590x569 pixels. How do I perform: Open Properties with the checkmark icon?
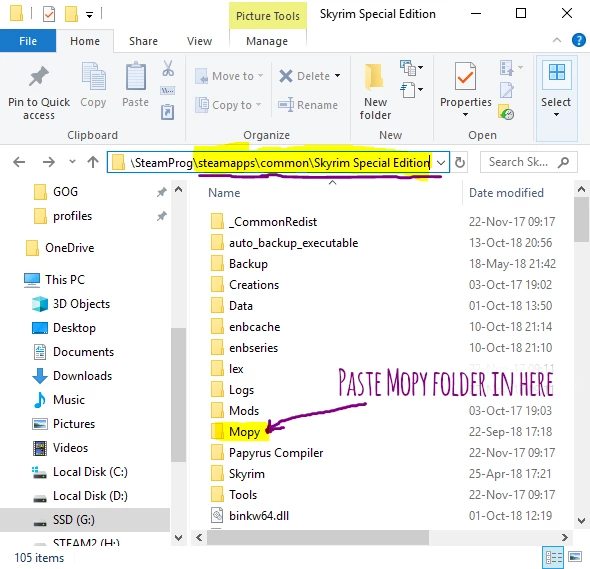(x=465, y=76)
